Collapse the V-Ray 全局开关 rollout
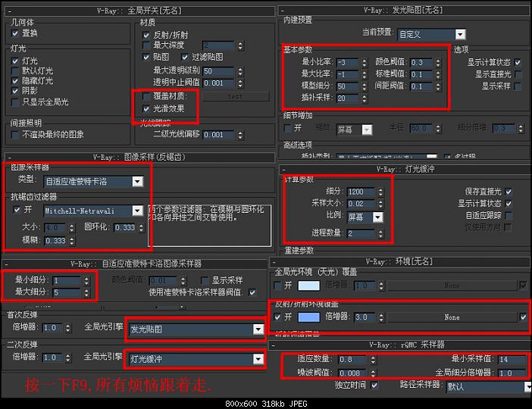The image size is (532, 409). pos(10,11)
